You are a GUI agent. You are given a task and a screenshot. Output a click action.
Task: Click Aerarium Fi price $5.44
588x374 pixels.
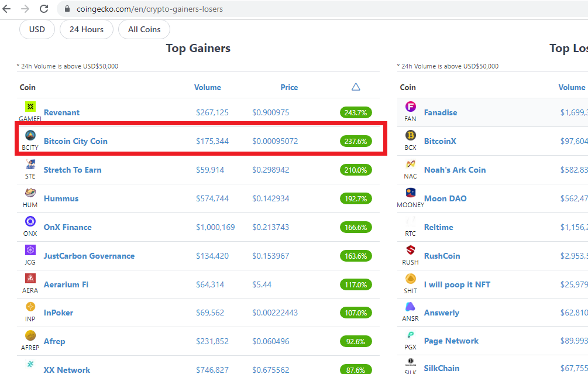click(262, 284)
